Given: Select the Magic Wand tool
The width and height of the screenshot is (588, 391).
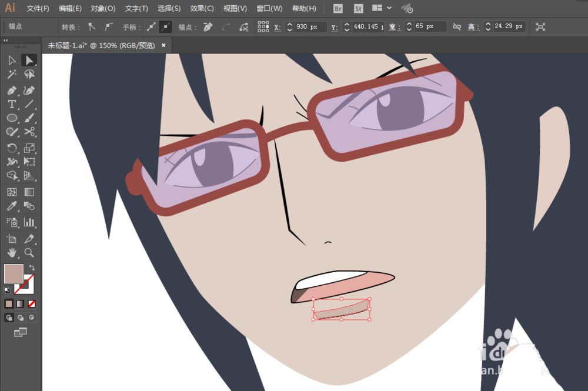Looking at the screenshot, I should pos(12,74).
